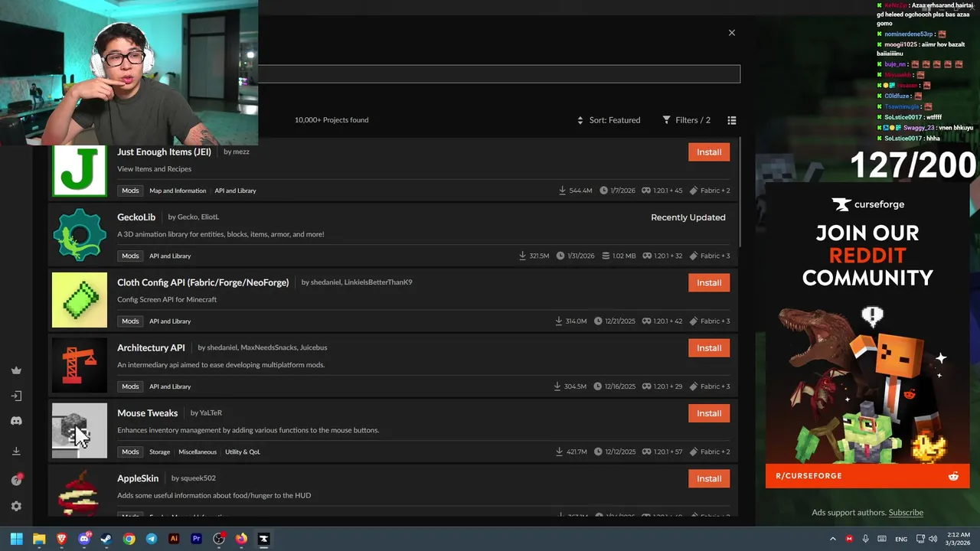Select Map and Information tag on JEI
The height and width of the screenshot is (551, 980).
coord(178,191)
